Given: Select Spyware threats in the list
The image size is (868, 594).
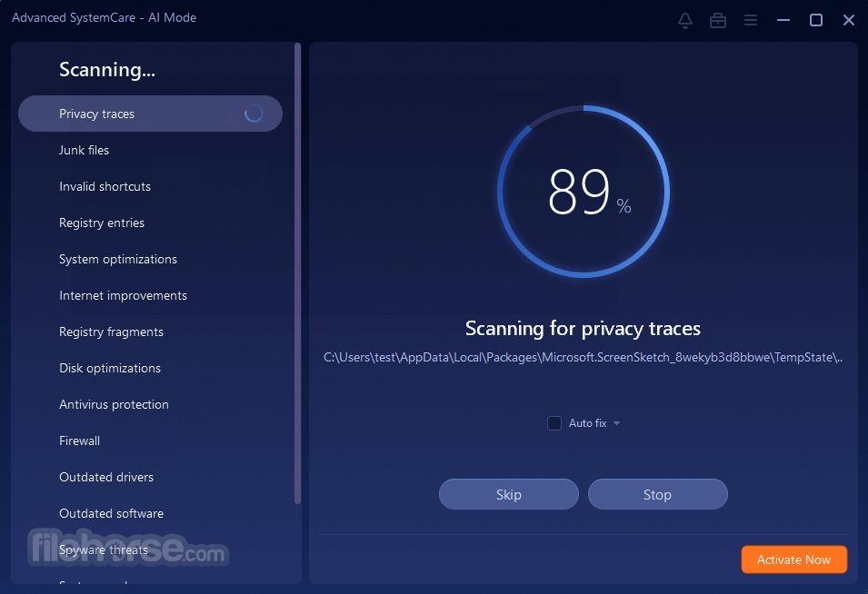Looking at the screenshot, I should coord(104,549).
